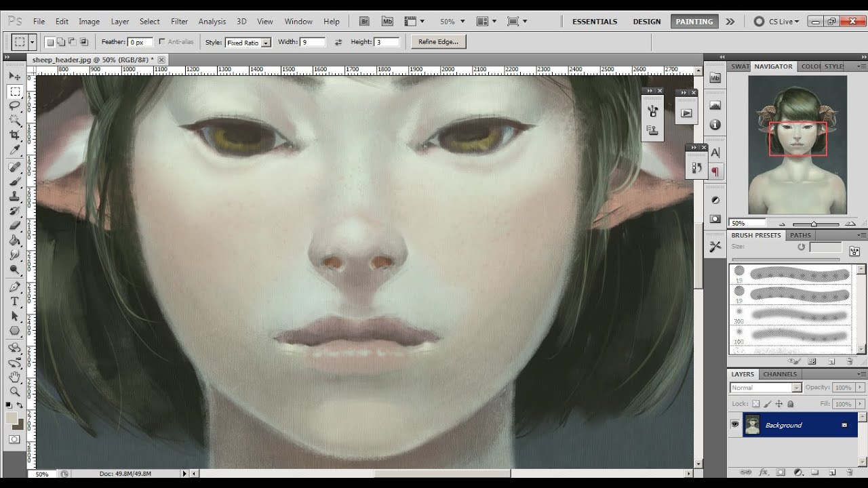The height and width of the screenshot is (488, 868).
Task: Select the Eraser tool
Action: (15, 226)
